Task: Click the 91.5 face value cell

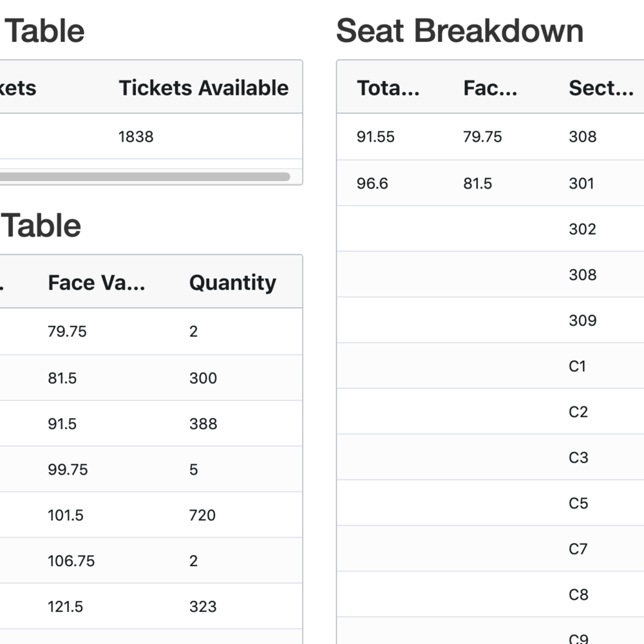Action: click(x=62, y=424)
